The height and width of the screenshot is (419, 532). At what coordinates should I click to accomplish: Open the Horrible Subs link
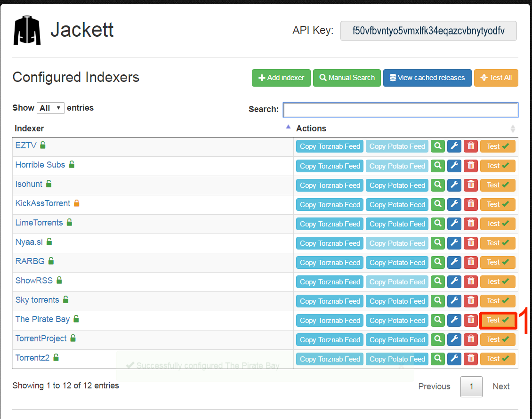(40, 165)
